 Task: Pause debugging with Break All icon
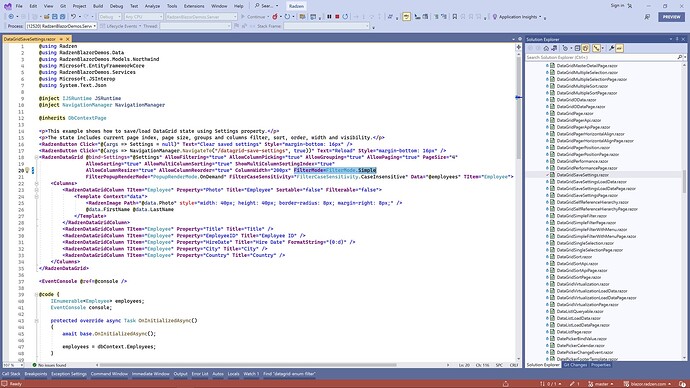pos(329,17)
